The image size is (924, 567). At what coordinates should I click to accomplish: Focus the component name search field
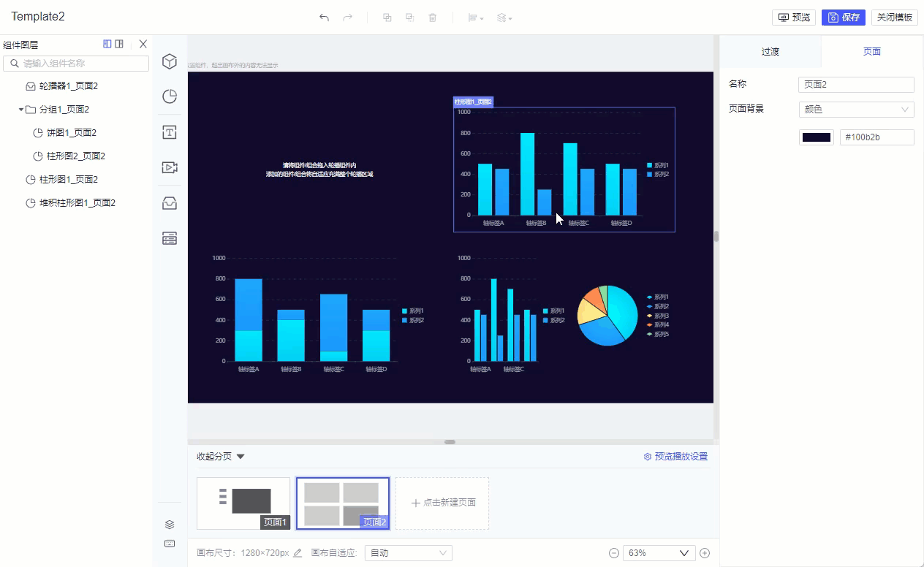[x=76, y=64]
